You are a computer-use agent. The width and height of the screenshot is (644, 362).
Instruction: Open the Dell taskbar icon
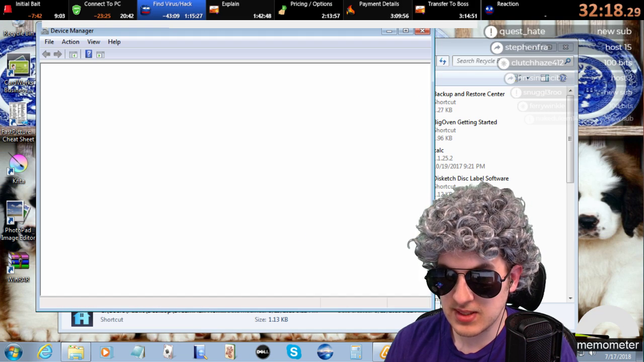pyautogui.click(x=263, y=352)
